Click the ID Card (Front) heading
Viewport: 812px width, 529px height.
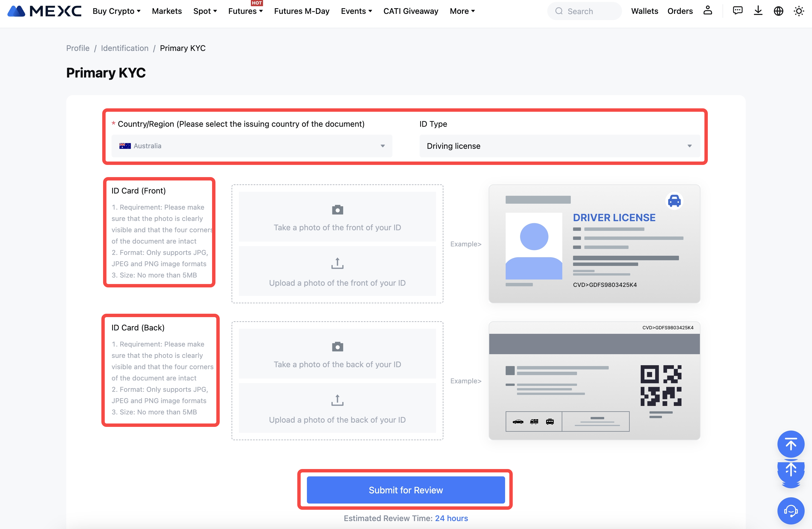click(x=138, y=191)
